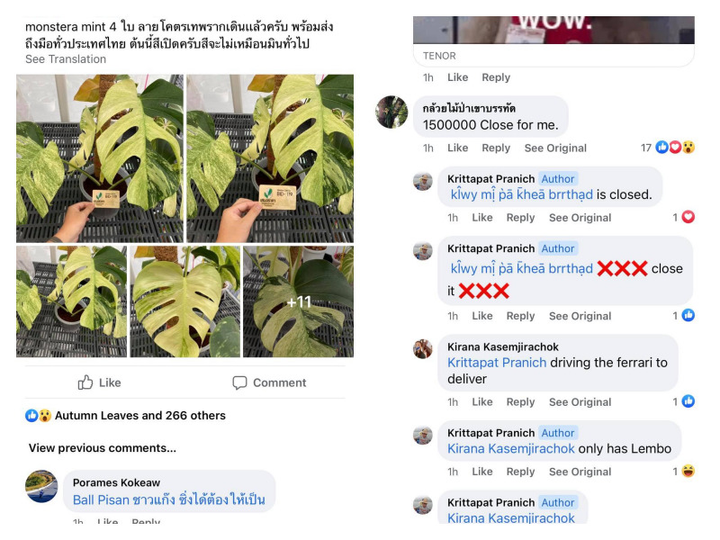Click the Comment speech bubble icon

(x=240, y=382)
